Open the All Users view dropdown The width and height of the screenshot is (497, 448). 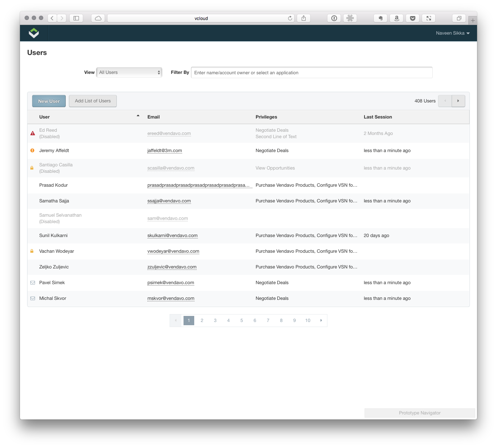[129, 72]
